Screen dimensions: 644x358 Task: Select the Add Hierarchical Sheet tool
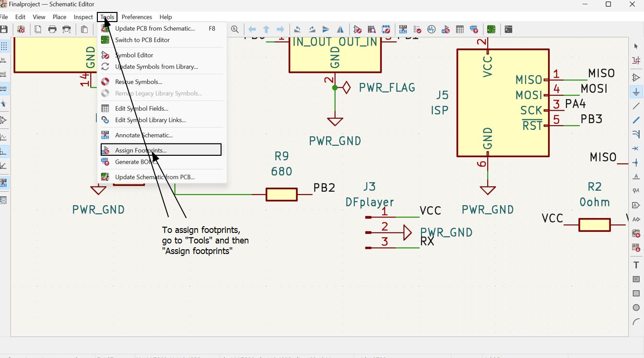[636, 233]
